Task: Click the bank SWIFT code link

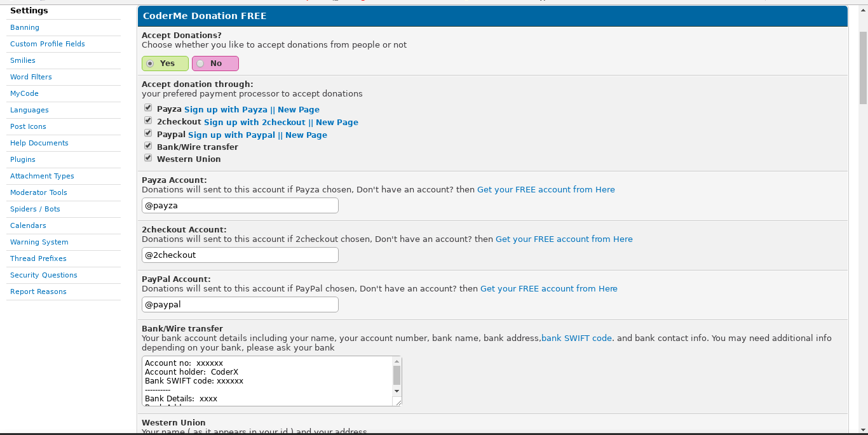Action: coord(576,338)
